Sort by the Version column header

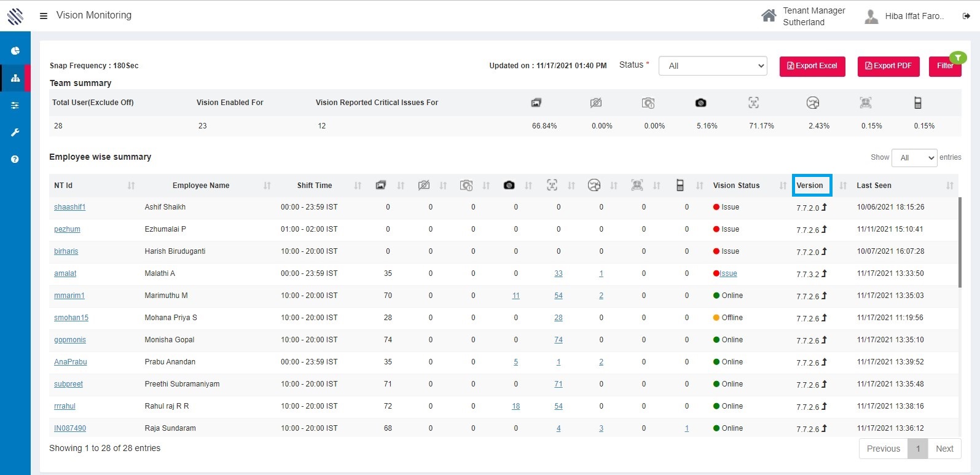tap(811, 186)
